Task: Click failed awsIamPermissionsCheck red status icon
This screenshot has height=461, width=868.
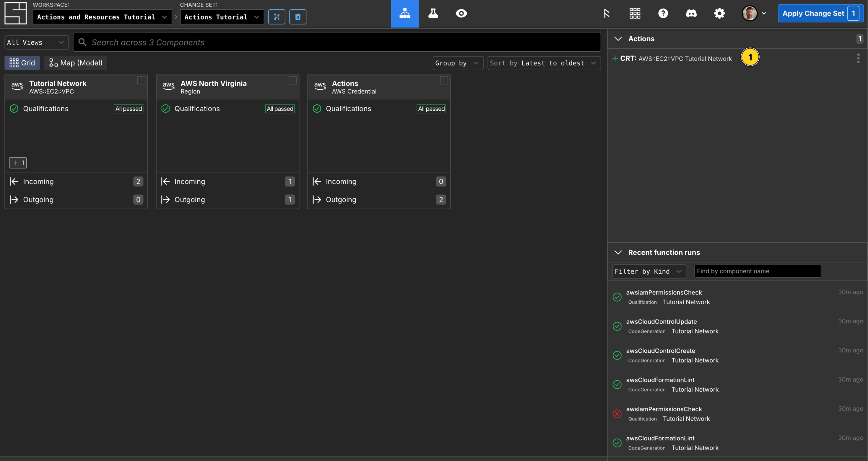Action: point(617,413)
